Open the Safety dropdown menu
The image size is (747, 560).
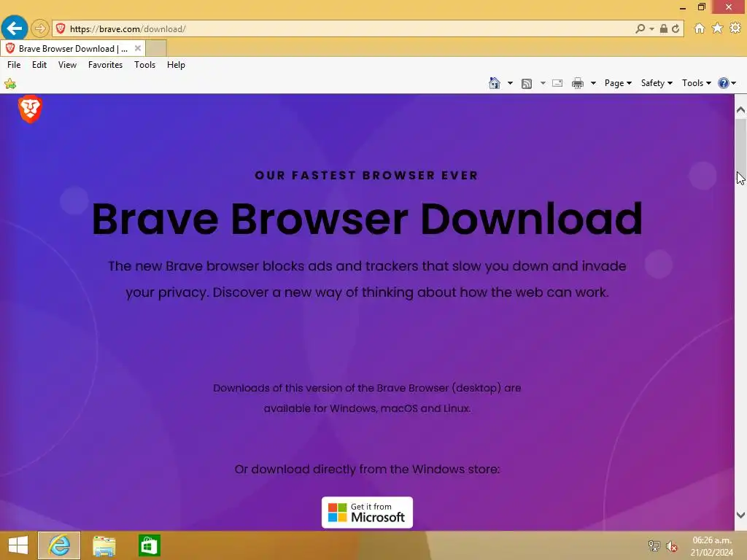click(657, 83)
